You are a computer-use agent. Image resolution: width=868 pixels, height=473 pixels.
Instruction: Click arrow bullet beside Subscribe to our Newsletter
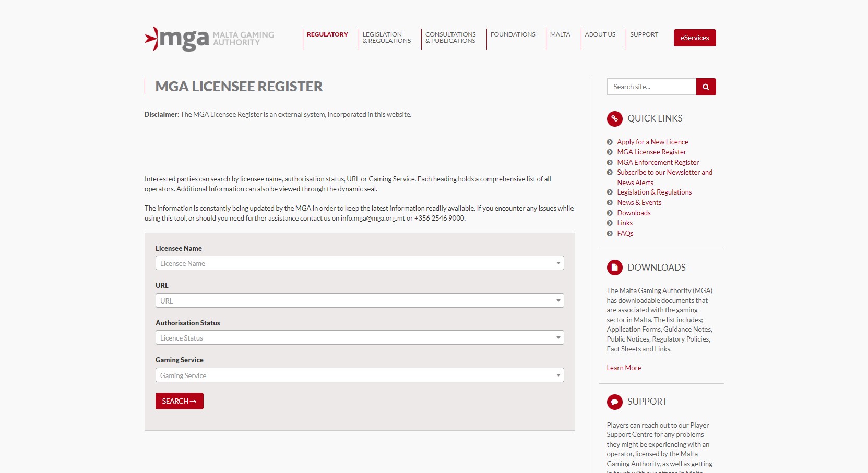[x=610, y=173]
